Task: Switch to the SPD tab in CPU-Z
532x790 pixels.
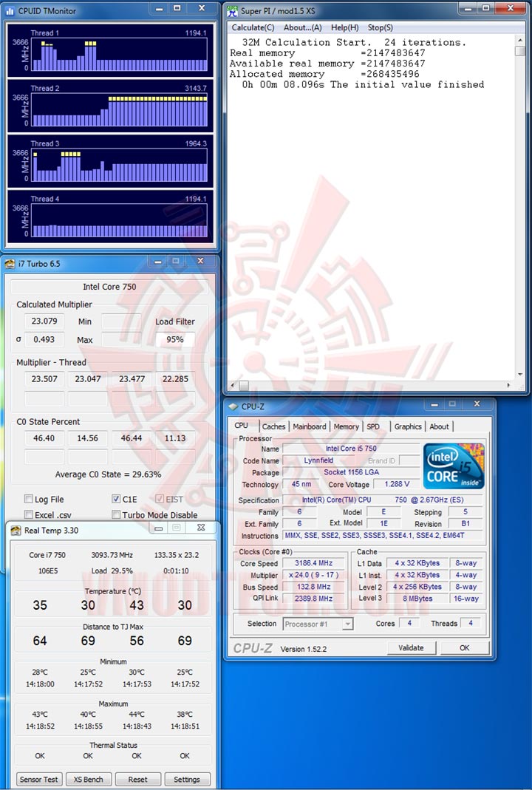Action: pos(373,426)
